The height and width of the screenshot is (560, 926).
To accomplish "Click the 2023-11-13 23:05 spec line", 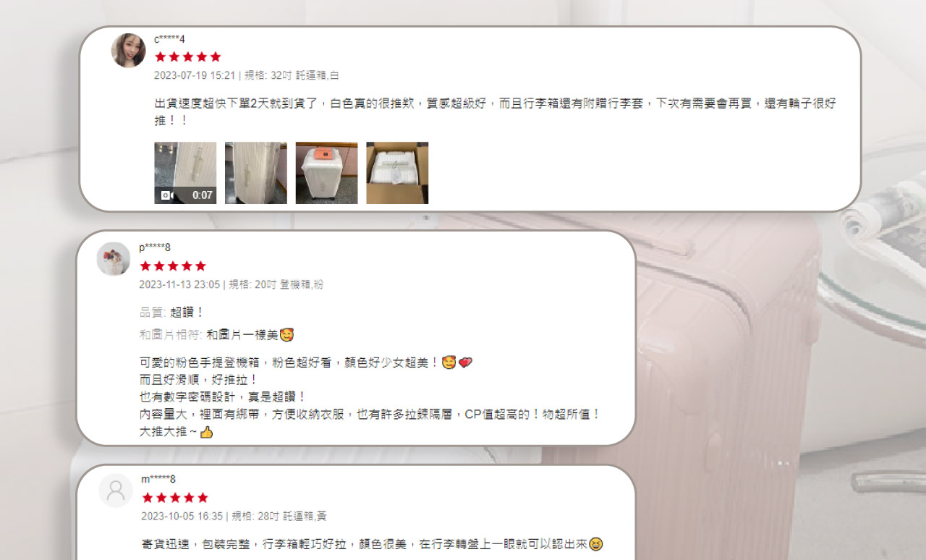I will pyautogui.click(x=231, y=285).
